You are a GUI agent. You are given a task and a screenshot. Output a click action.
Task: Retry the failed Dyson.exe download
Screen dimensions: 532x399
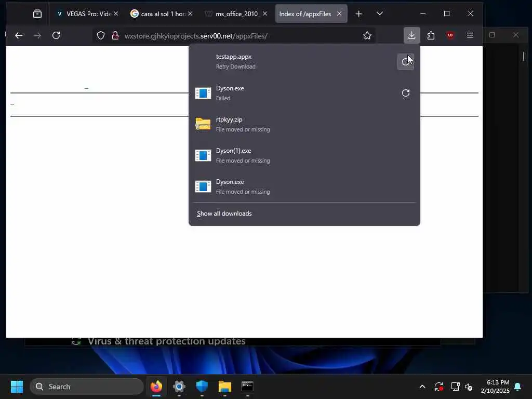click(x=405, y=93)
